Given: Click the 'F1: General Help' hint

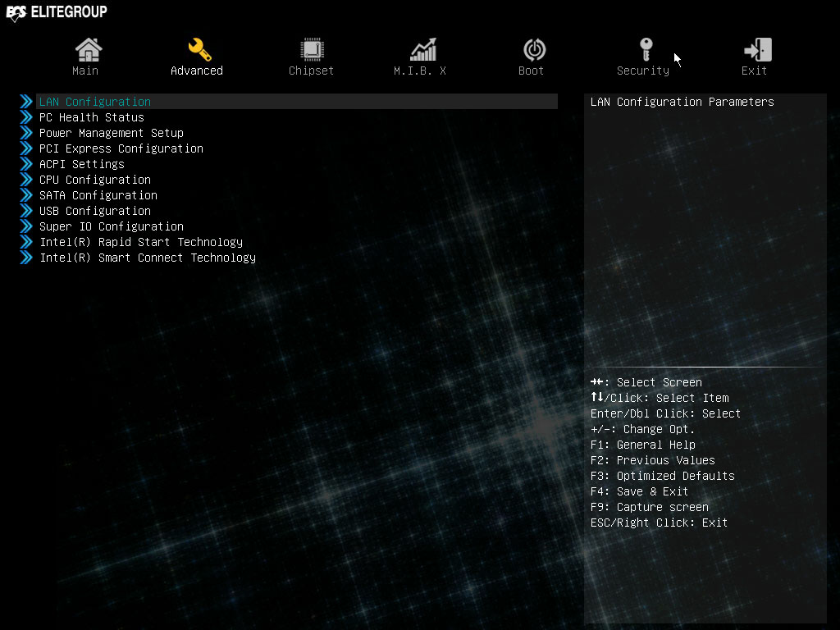Looking at the screenshot, I should (643, 445).
